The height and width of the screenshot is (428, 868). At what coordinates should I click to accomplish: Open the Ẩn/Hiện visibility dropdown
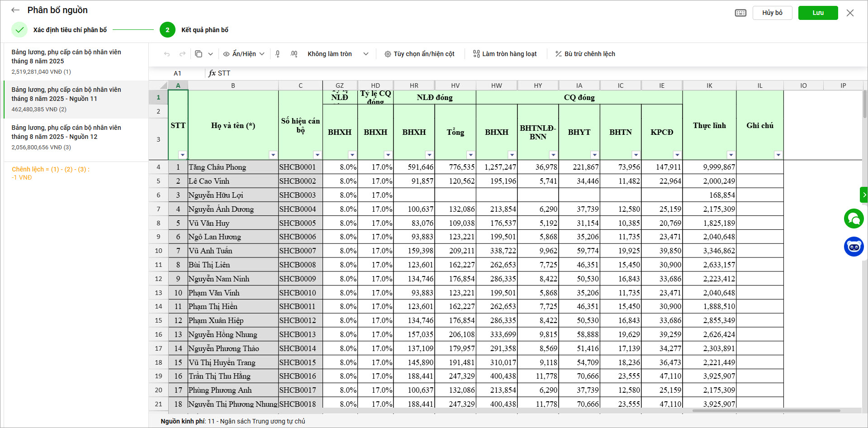243,54
